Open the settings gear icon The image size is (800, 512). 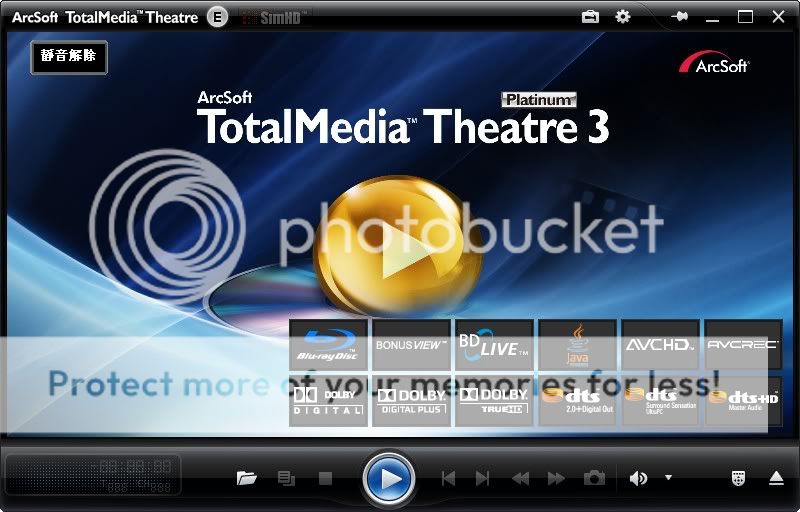(x=622, y=17)
